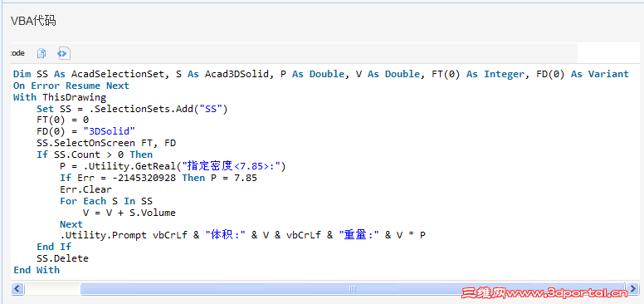The width and height of the screenshot is (644, 304).
Task: Click the 'SS.SelectOnScreen FT, FD' line
Action: [x=106, y=143]
